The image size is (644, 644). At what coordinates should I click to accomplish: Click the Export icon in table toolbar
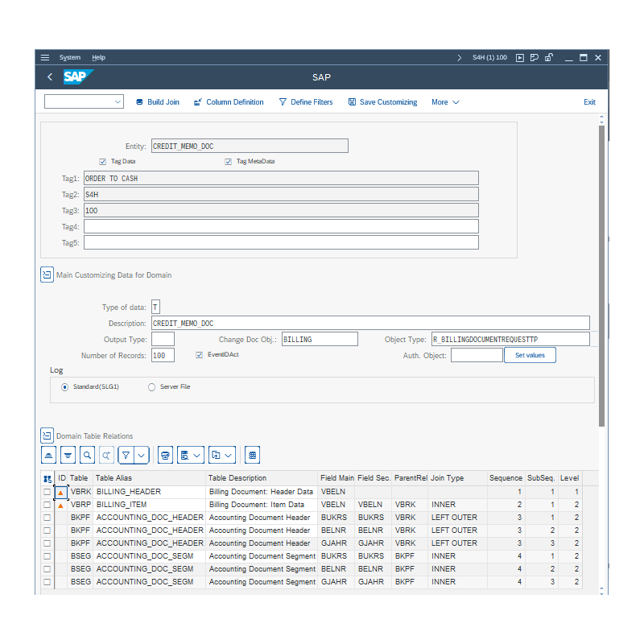click(x=216, y=455)
